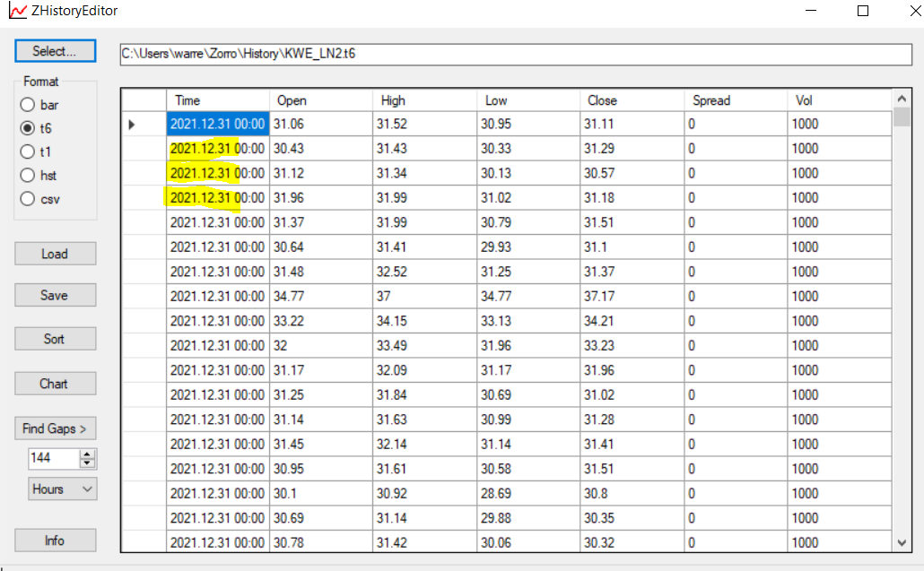Select the t1 format option

[x=28, y=152]
